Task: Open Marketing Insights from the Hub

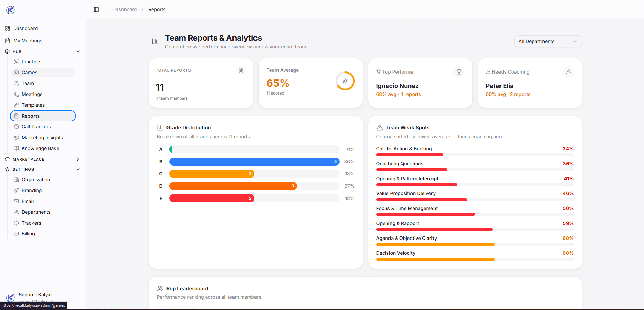Action: [x=42, y=138]
